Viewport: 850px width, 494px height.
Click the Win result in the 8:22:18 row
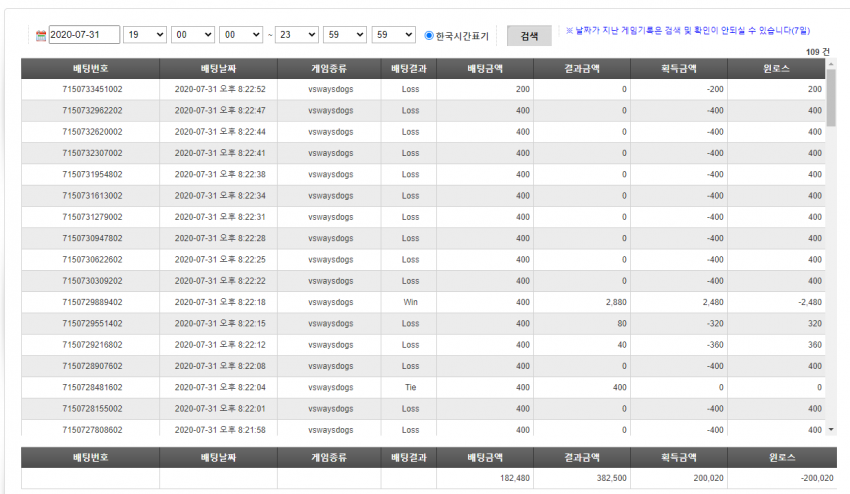(x=410, y=302)
